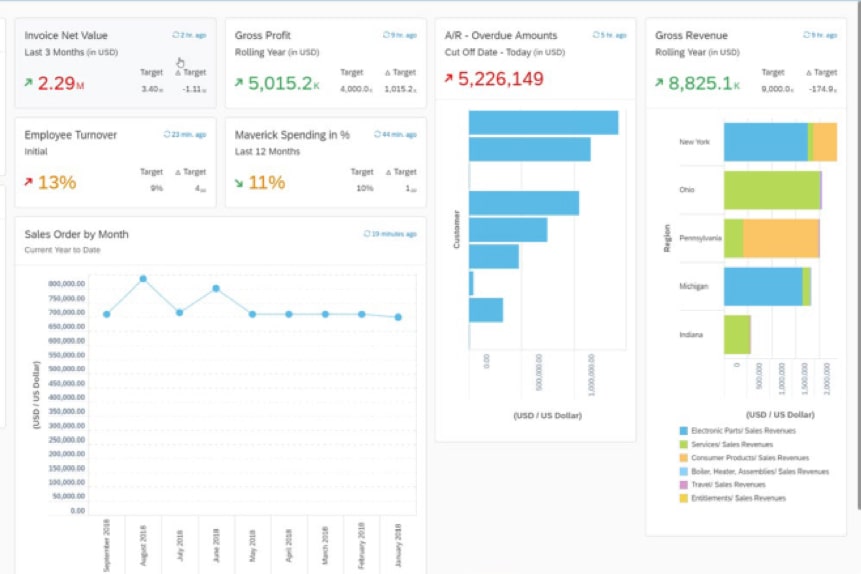This screenshot has height=574, width=861.
Task: Open the Invoice Net Value tile title
Action: [66, 36]
